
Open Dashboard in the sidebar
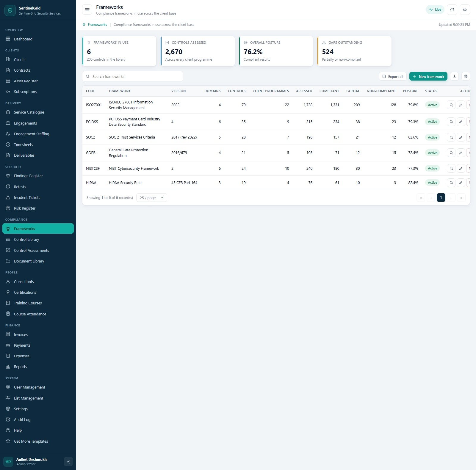[x=38, y=39]
